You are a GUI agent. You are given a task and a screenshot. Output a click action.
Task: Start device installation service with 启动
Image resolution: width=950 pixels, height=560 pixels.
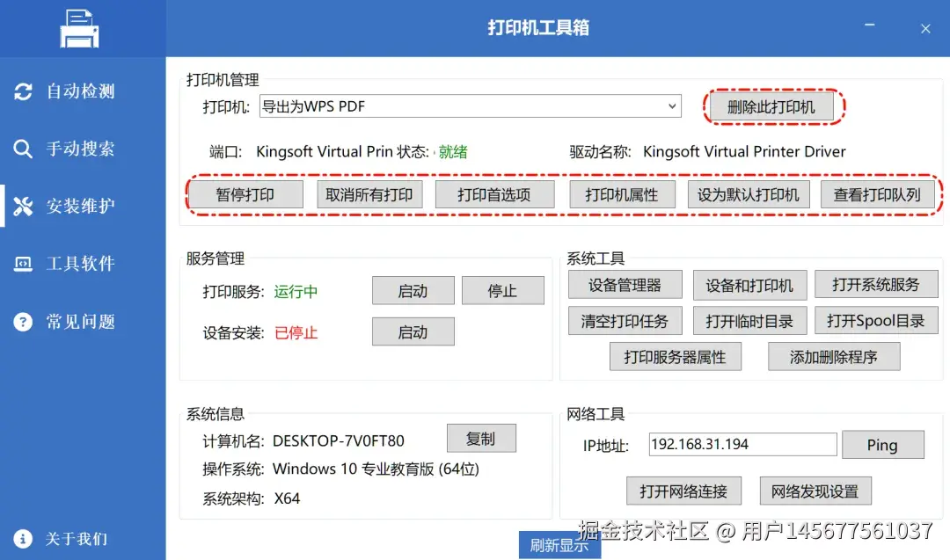point(413,331)
